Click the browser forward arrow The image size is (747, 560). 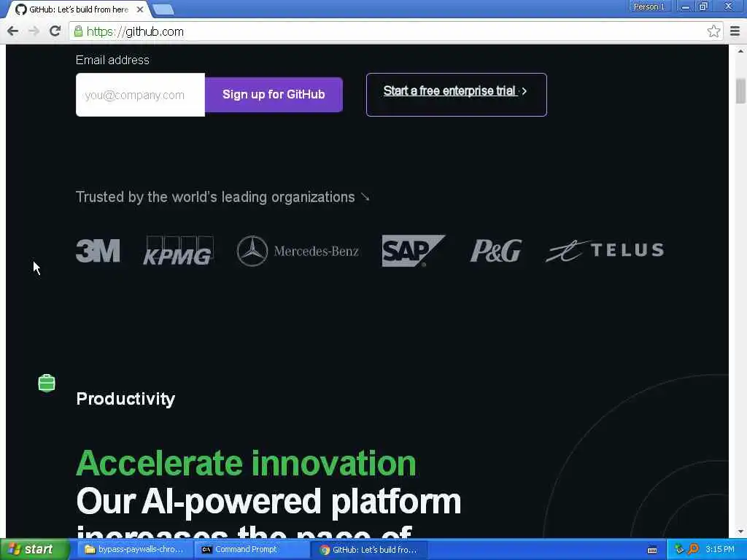click(x=34, y=31)
